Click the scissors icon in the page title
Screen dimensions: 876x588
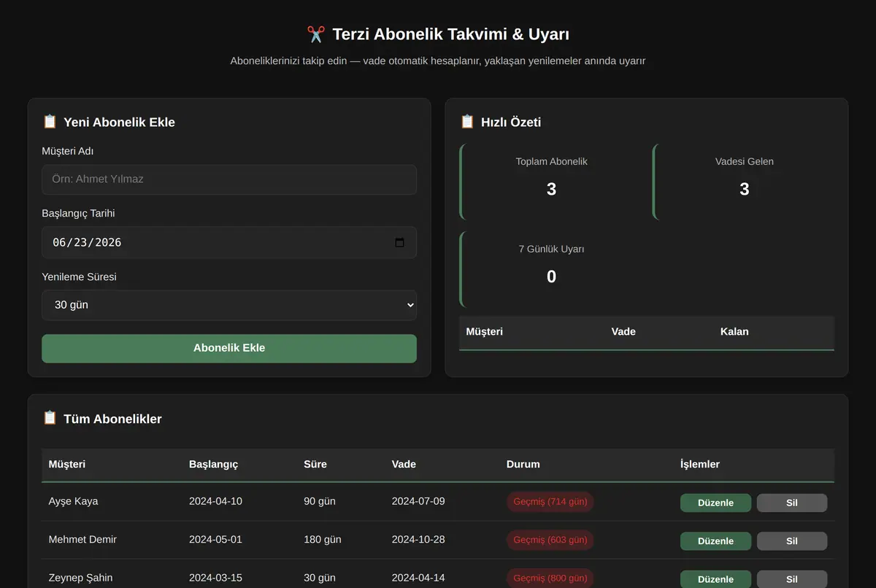315,34
